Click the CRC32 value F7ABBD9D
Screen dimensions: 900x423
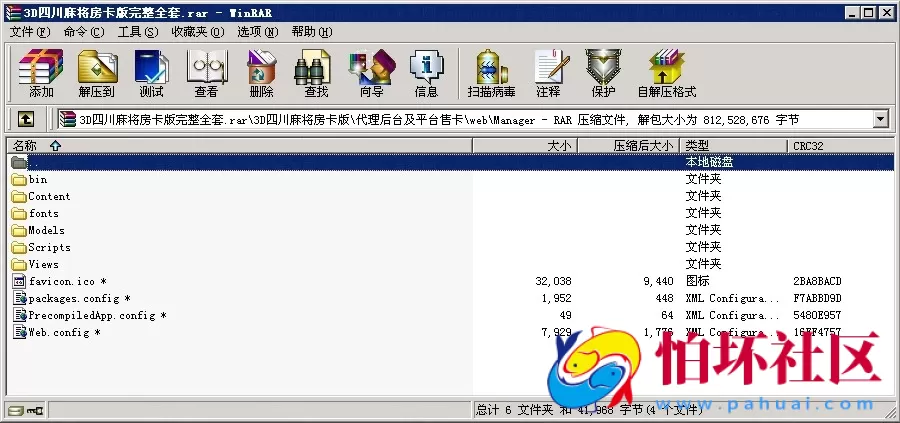tap(817, 298)
